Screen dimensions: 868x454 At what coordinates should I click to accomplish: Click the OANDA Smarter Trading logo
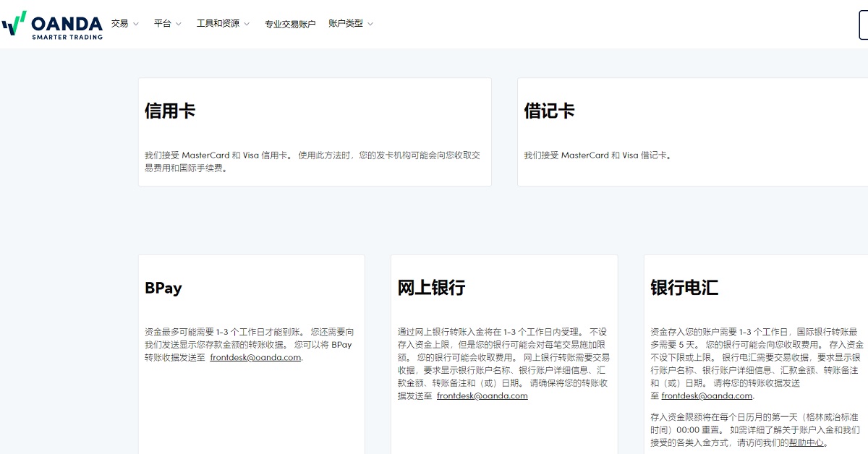coord(52,24)
